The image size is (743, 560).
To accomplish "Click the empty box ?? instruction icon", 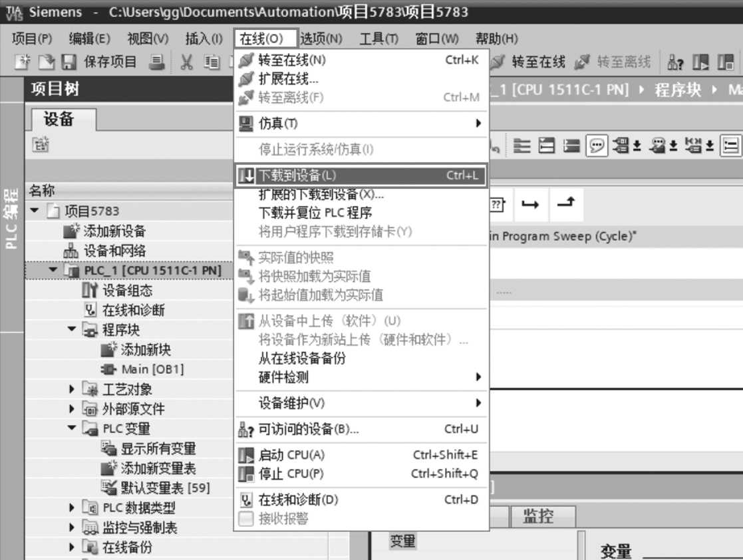I will click(x=496, y=205).
